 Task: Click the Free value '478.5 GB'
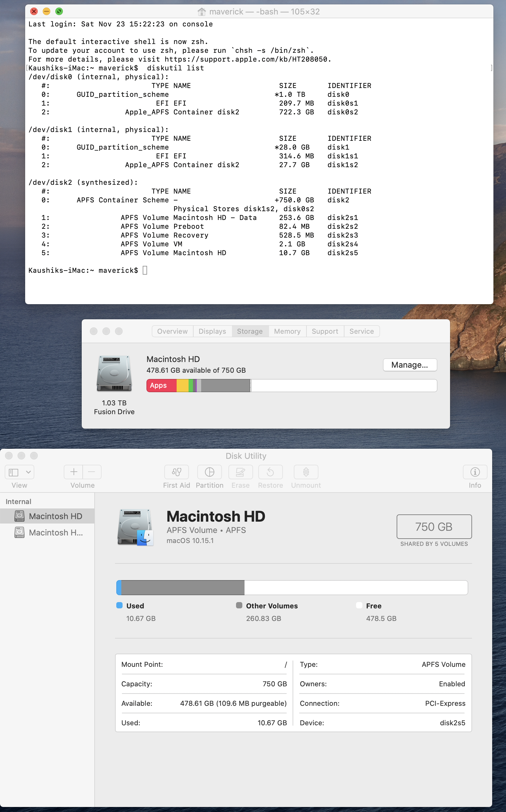(381, 618)
